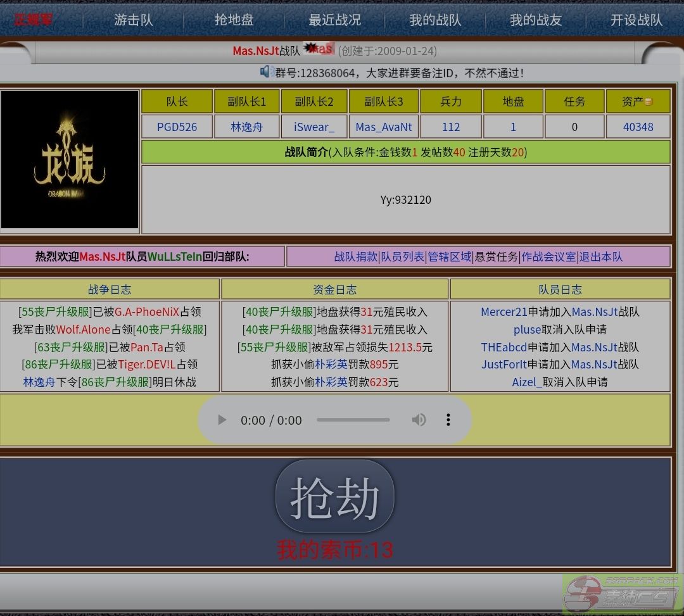This screenshot has height=616, width=684.
Task: Open 最近战况 in the top navigation
Action: 335,20
